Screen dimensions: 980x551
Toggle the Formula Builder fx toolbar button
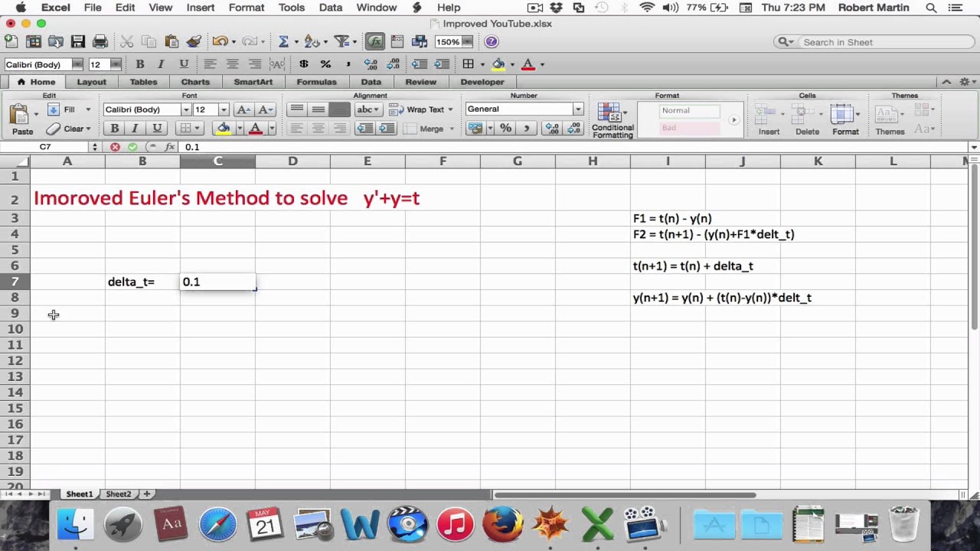[374, 41]
